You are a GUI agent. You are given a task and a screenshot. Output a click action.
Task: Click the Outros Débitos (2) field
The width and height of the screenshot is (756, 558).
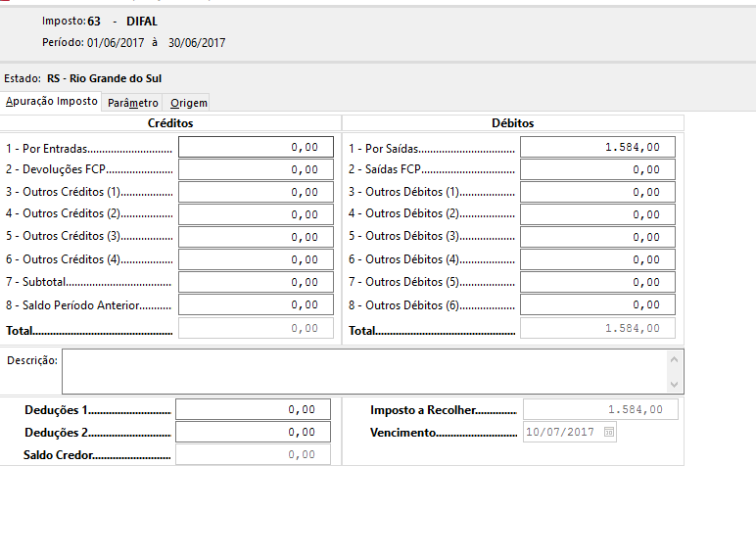pyautogui.click(x=598, y=214)
